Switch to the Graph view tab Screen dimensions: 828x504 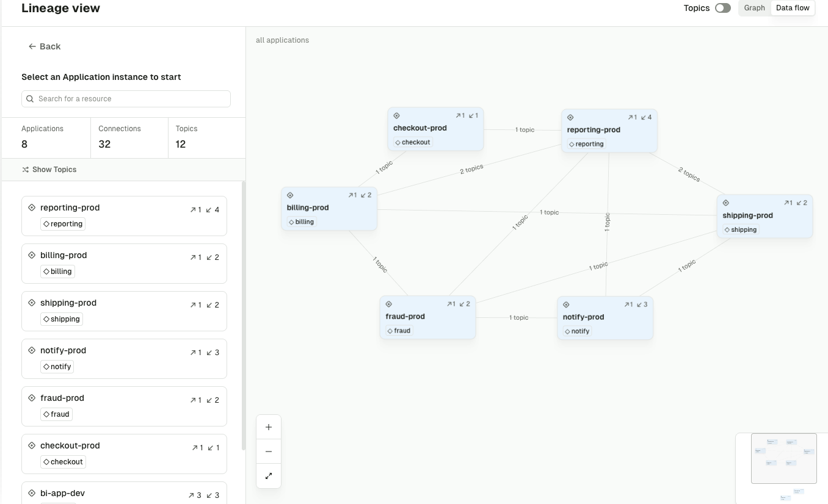tap(755, 8)
